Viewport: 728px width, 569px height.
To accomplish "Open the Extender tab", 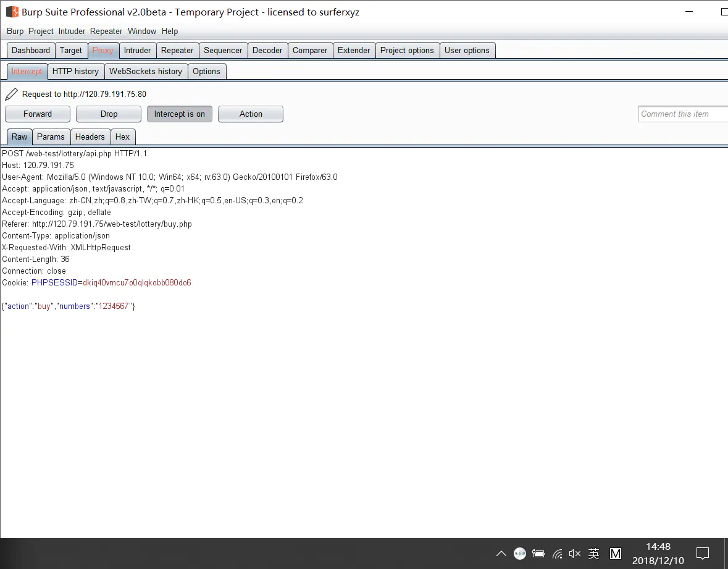I will [354, 50].
